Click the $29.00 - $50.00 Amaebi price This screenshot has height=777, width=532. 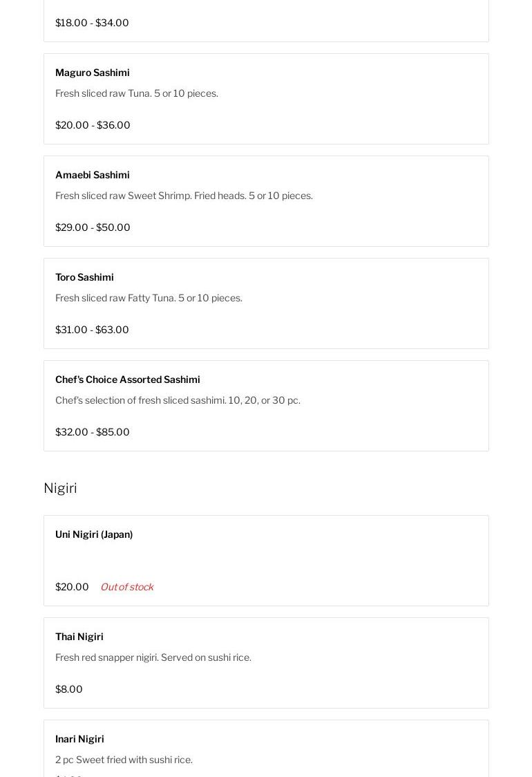coord(93,227)
